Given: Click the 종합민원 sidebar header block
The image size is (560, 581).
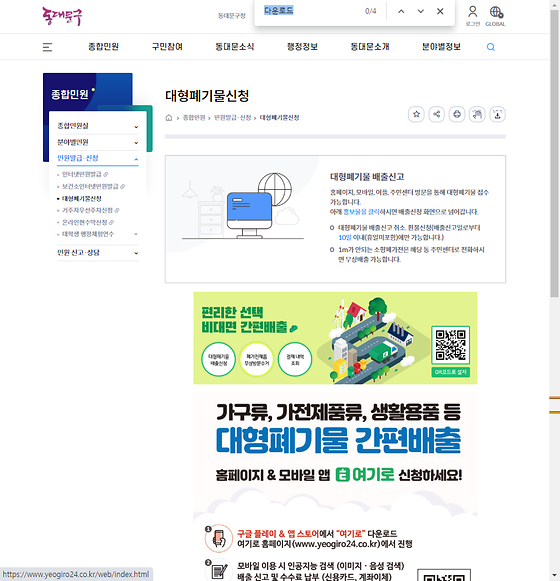Looking at the screenshot, I should [x=87, y=93].
